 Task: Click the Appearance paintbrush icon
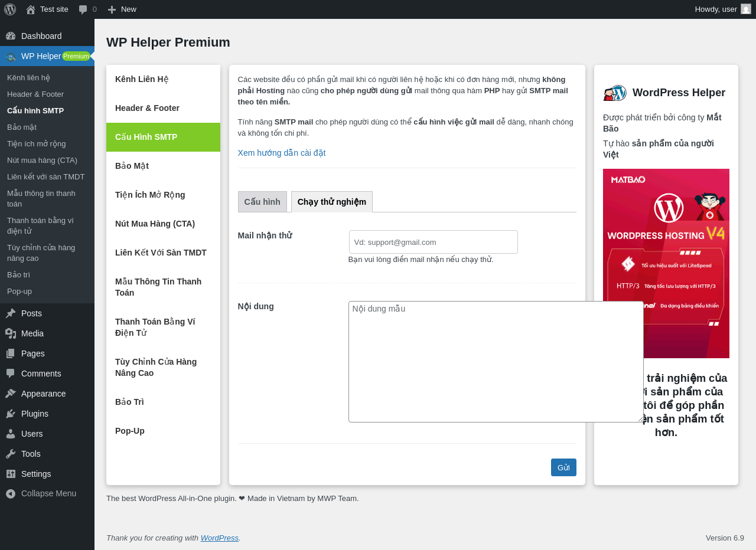click(x=11, y=394)
